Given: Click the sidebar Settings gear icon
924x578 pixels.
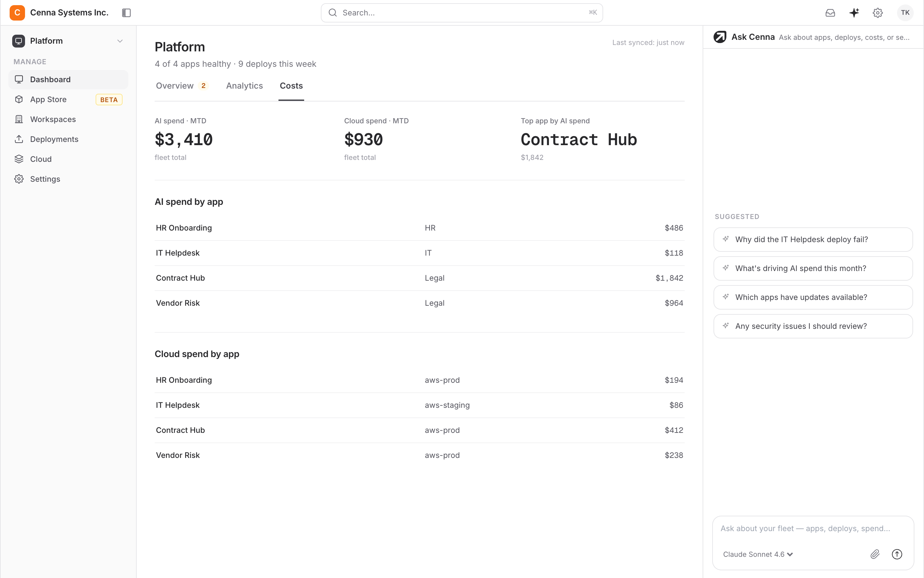Looking at the screenshot, I should click(19, 179).
